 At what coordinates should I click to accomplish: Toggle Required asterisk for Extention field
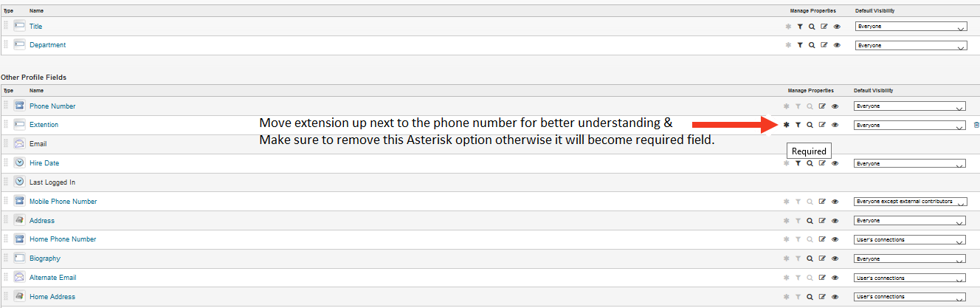(787, 125)
